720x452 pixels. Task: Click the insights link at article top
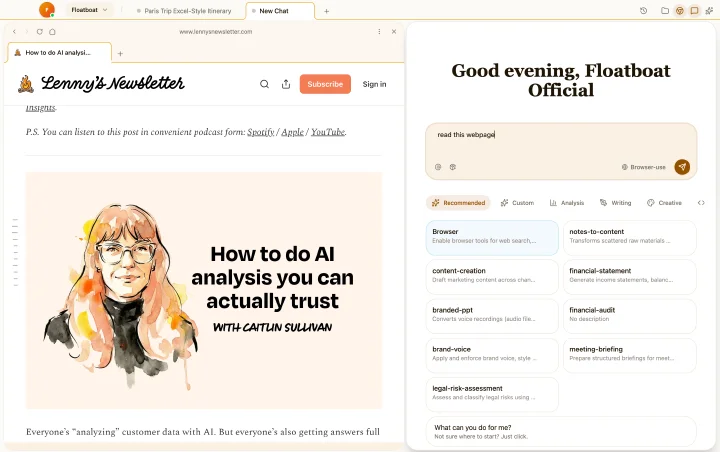click(40, 108)
